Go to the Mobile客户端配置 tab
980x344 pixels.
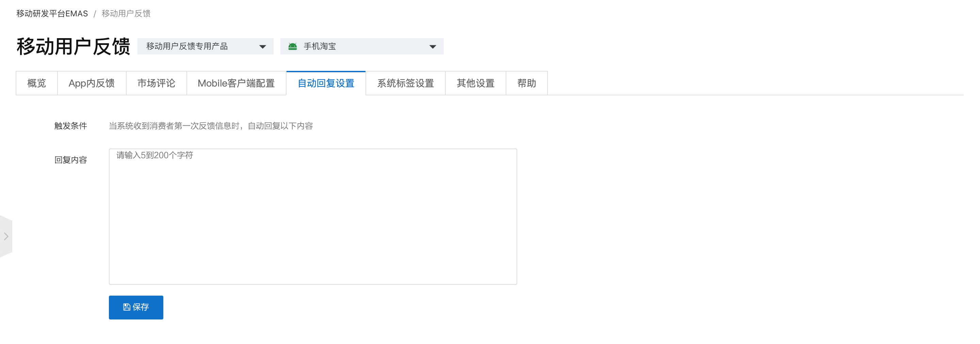pos(236,83)
